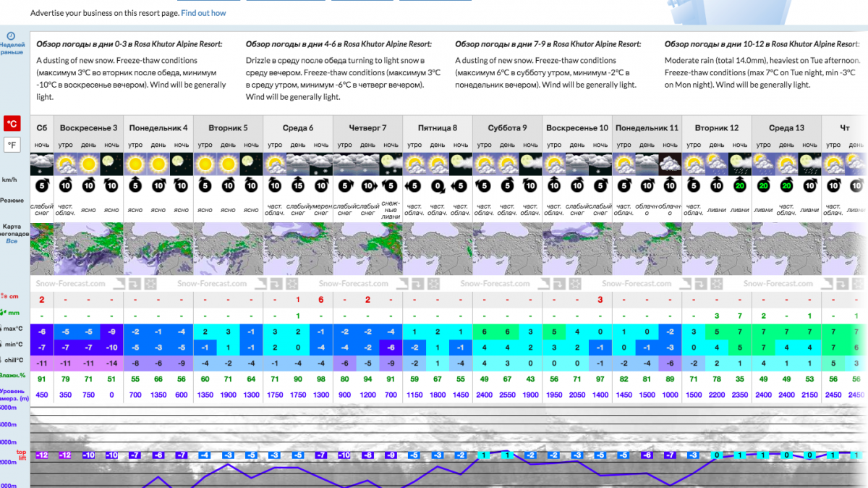The height and width of the screenshot is (488, 868).
Task: Switch temperature units to °C
Action: tap(12, 122)
